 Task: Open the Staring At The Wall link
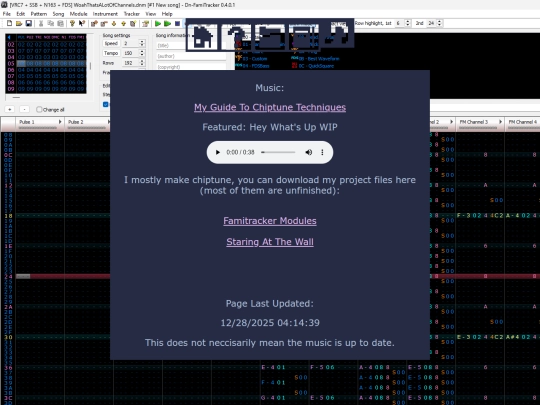270,242
